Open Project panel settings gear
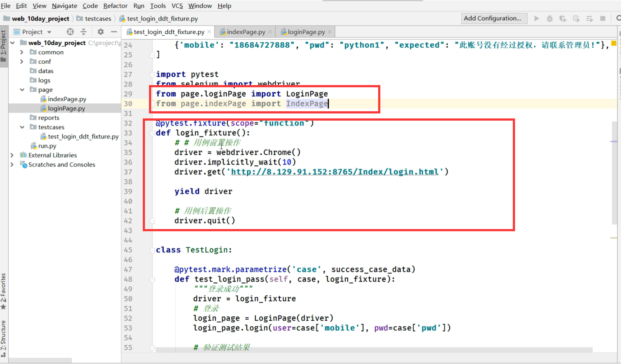 pyautogui.click(x=100, y=32)
